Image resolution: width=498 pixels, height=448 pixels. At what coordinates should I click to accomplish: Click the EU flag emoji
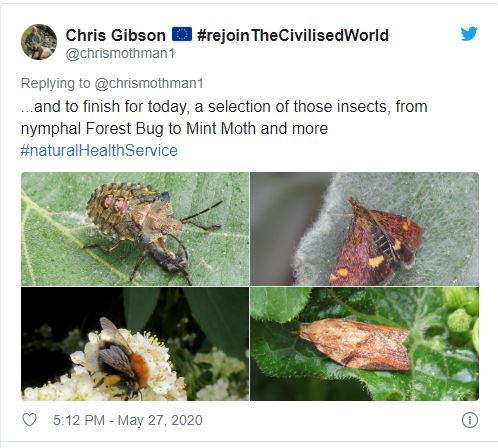tap(182, 34)
